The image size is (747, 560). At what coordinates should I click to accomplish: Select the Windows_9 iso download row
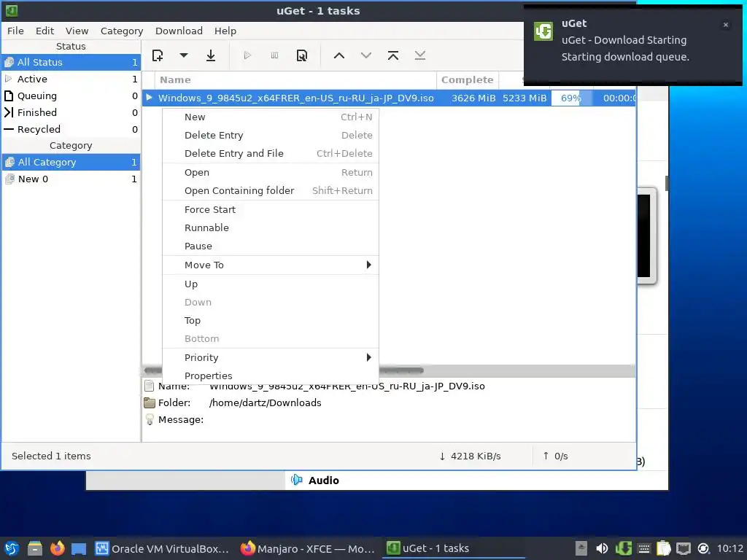click(389, 98)
